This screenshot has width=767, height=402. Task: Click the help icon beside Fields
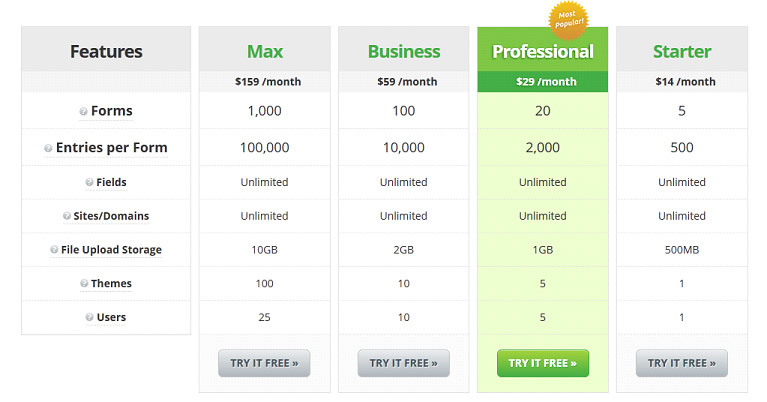pyautogui.click(x=89, y=182)
